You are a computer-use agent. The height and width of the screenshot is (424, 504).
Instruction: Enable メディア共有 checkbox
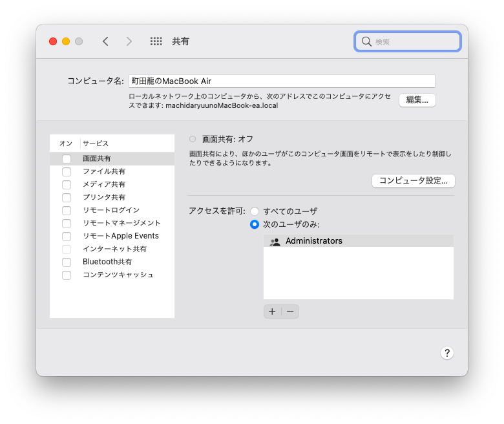tap(67, 184)
